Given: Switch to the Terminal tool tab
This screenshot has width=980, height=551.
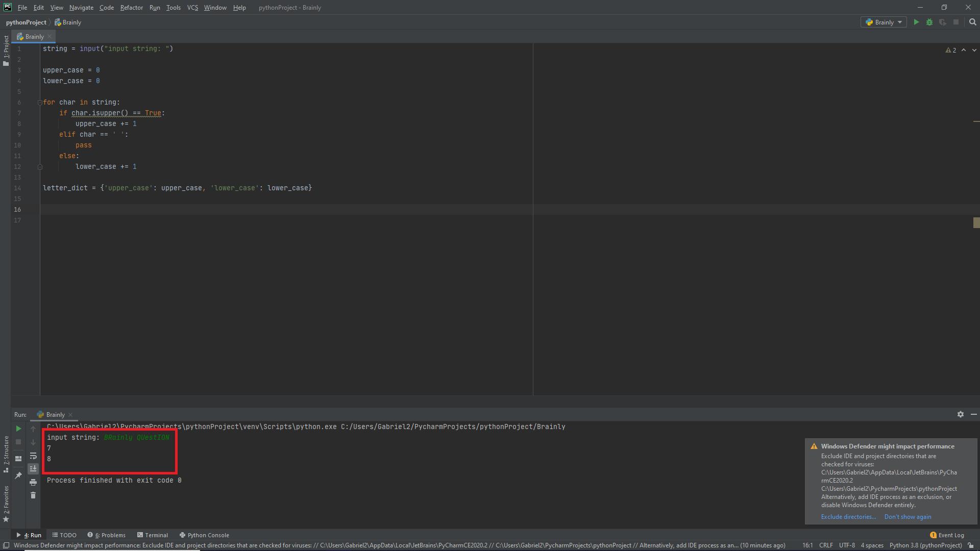Looking at the screenshot, I should pos(152,535).
